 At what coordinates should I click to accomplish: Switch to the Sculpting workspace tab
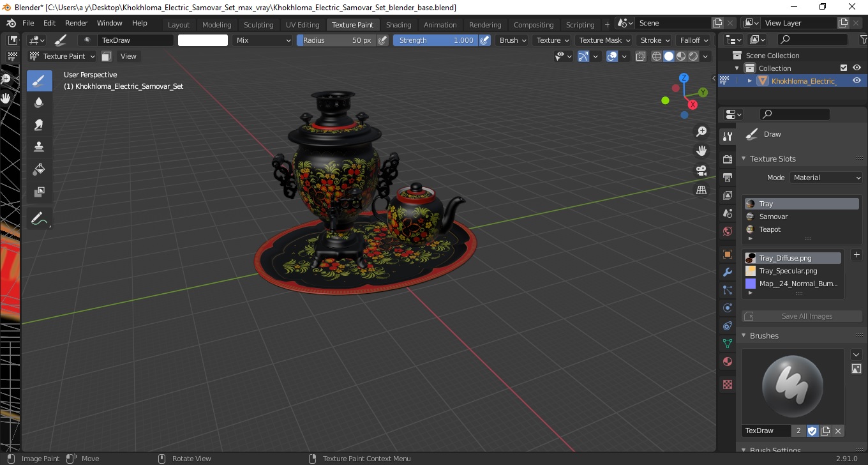[258, 25]
